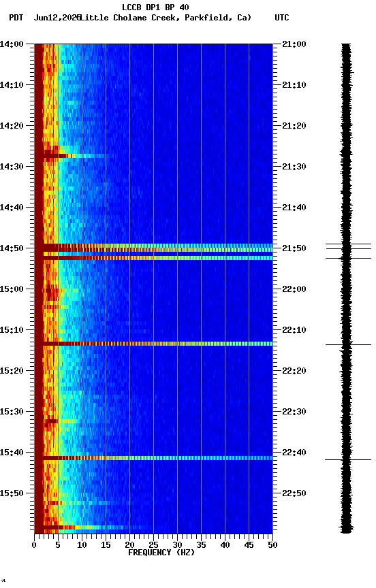376x588 pixels.
Task: Click the 0 Hz frequency tick label
Action: pos(34,545)
